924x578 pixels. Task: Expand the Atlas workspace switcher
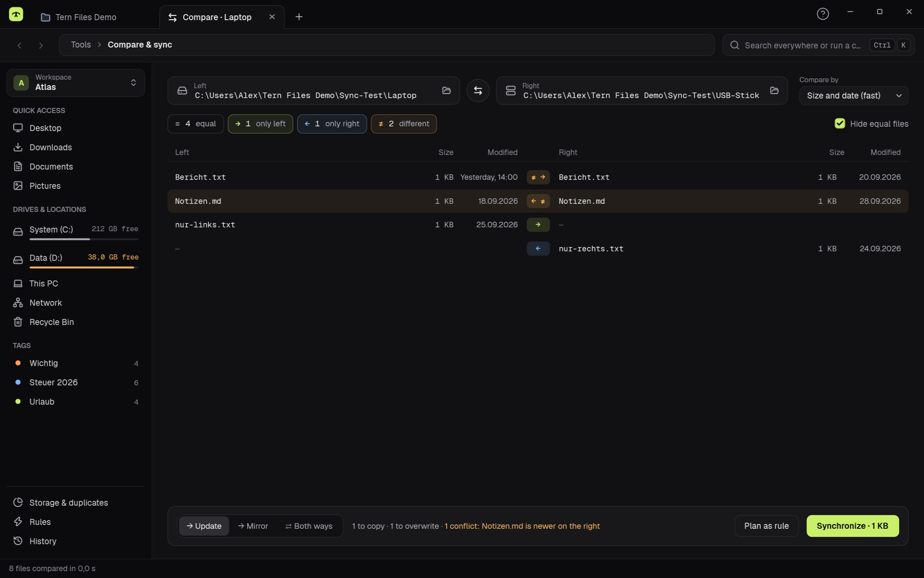click(75, 83)
